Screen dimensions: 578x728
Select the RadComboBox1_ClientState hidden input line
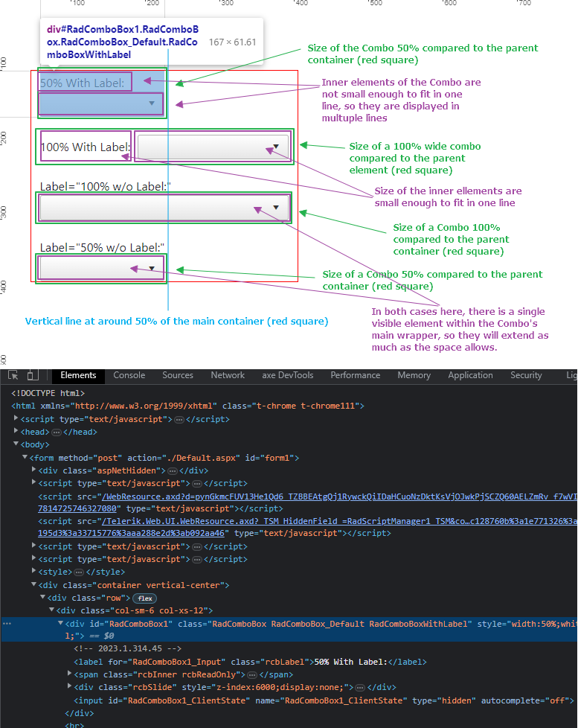324,700
